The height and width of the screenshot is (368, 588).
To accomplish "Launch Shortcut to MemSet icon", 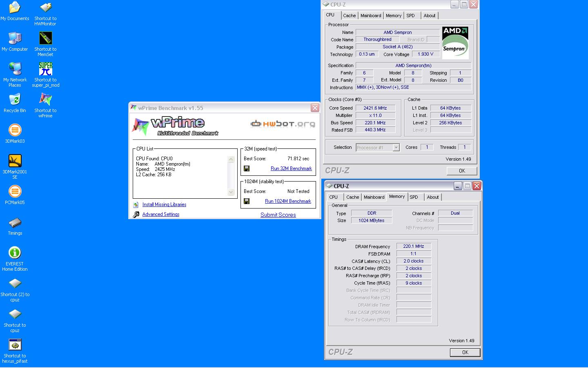I will tap(45, 44).
